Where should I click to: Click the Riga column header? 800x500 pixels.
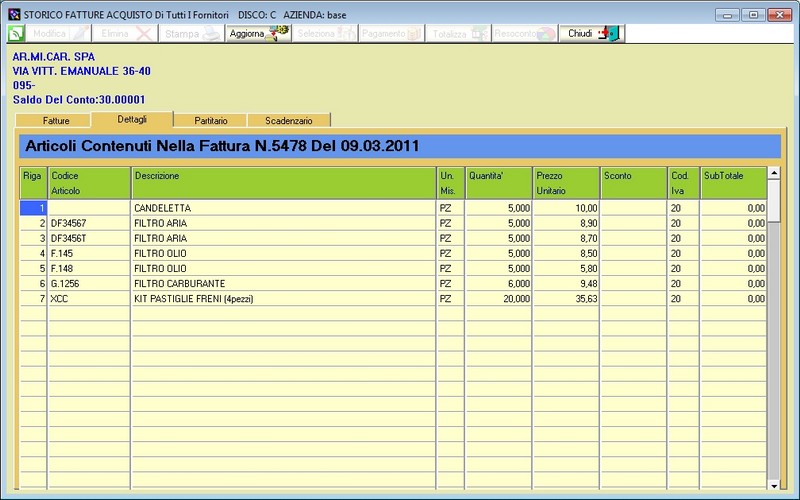click(33, 183)
